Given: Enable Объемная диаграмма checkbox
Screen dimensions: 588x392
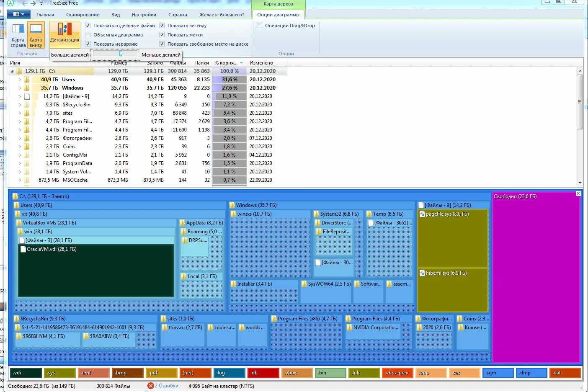Looking at the screenshot, I should pos(88,35).
